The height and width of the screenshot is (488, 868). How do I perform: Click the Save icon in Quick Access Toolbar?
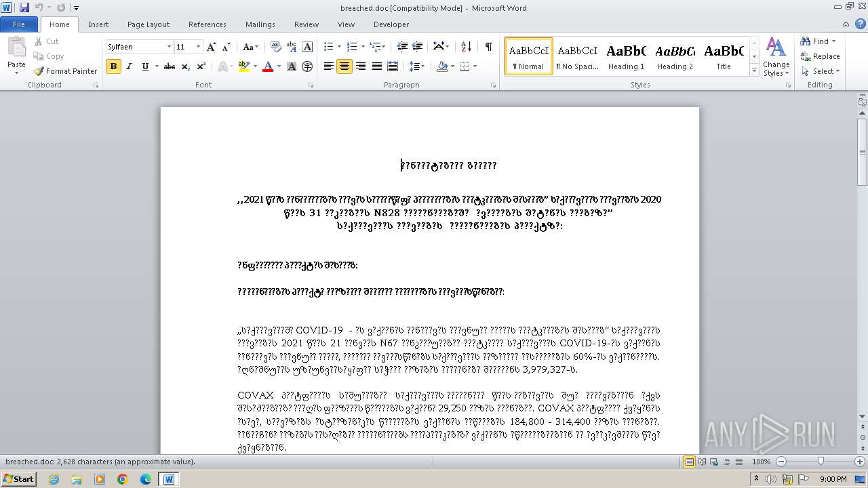(x=24, y=7)
